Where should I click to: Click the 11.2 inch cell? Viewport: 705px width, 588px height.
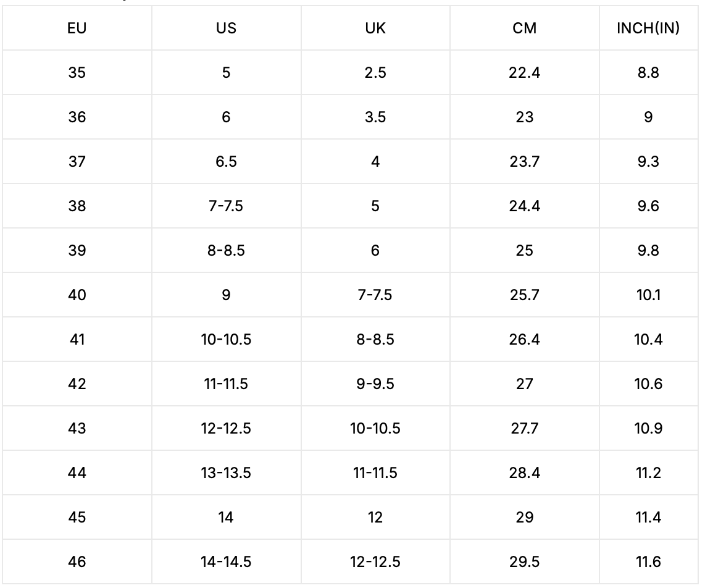648,472
